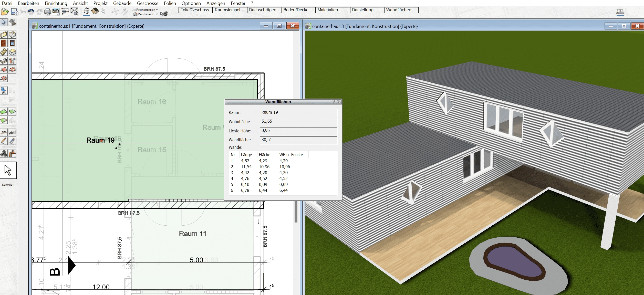Select the stairs tool
644x295 pixels.
(4, 52)
